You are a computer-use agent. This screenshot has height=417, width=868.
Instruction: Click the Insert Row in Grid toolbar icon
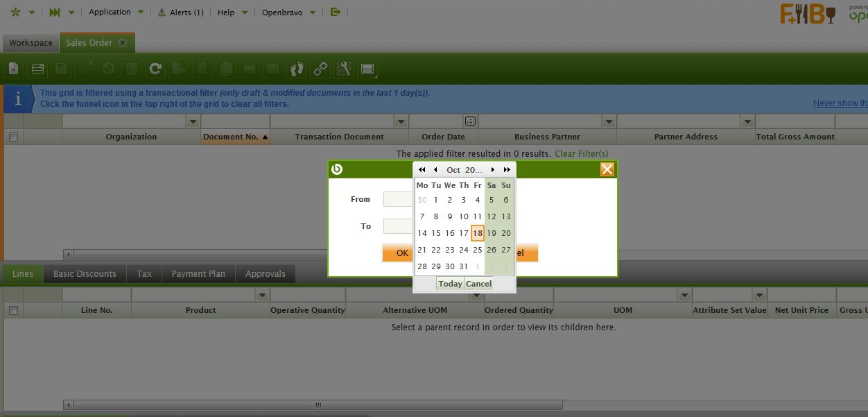coord(37,69)
